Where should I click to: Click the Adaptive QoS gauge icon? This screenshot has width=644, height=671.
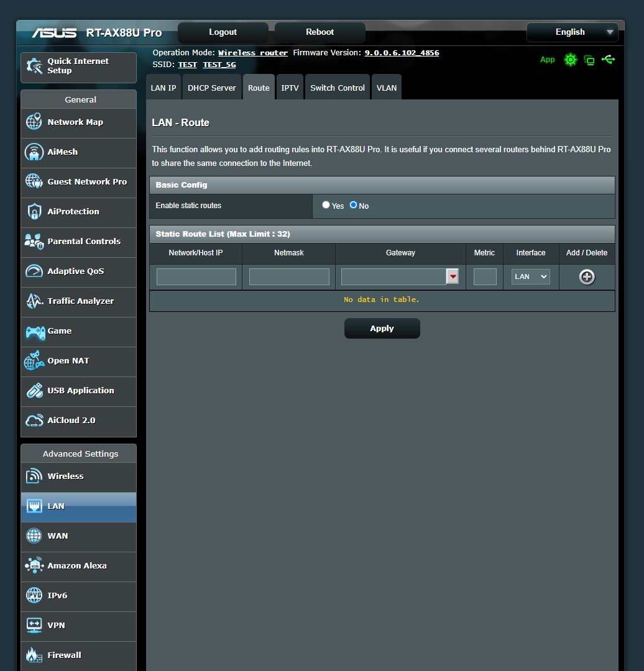pos(34,271)
